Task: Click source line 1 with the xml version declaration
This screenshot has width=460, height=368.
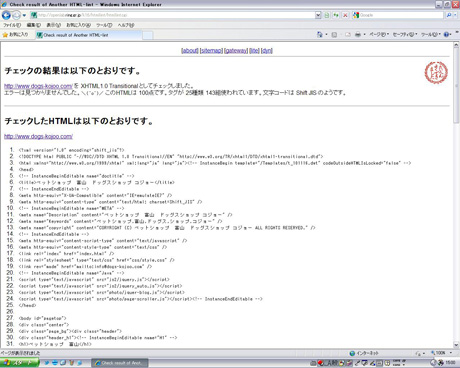Action: [71, 150]
